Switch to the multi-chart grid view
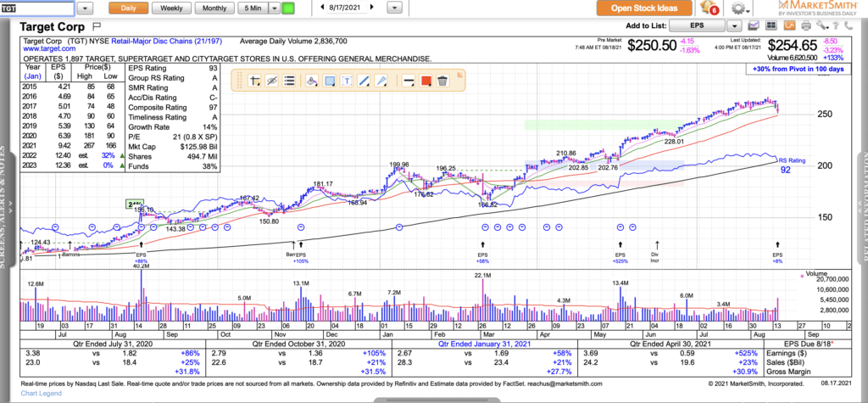This screenshot has height=403, width=868. tap(771, 25)
